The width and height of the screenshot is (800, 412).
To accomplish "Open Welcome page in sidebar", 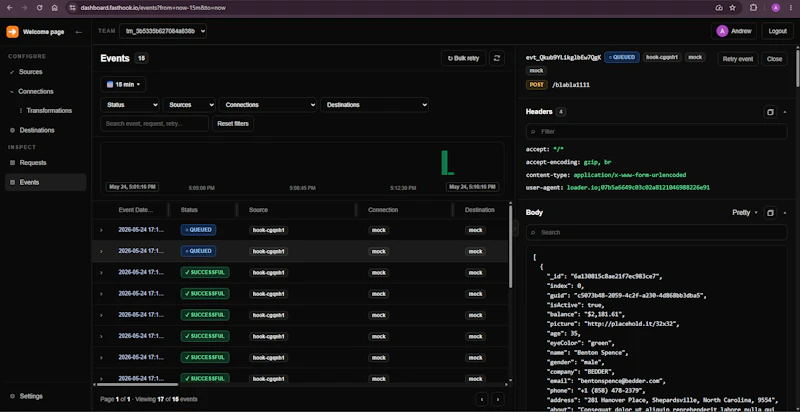I will (x=43, y=32).
